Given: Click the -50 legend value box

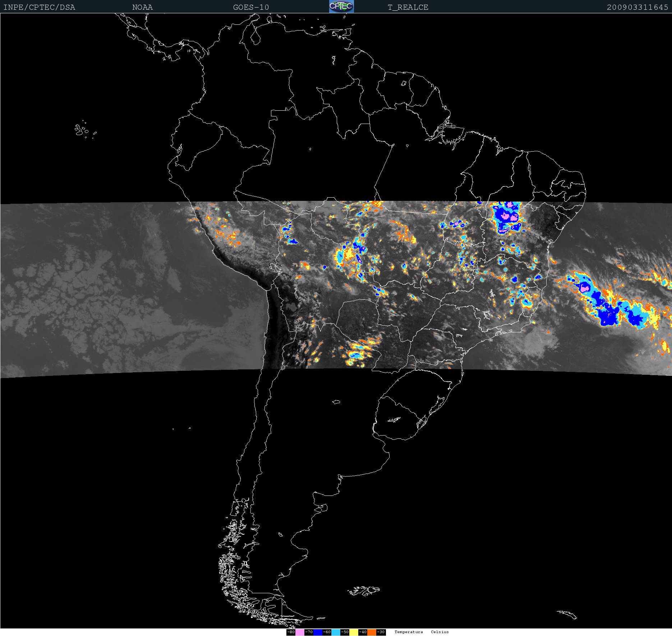Looking at the screenshot, I should click(x=345, y=632).
